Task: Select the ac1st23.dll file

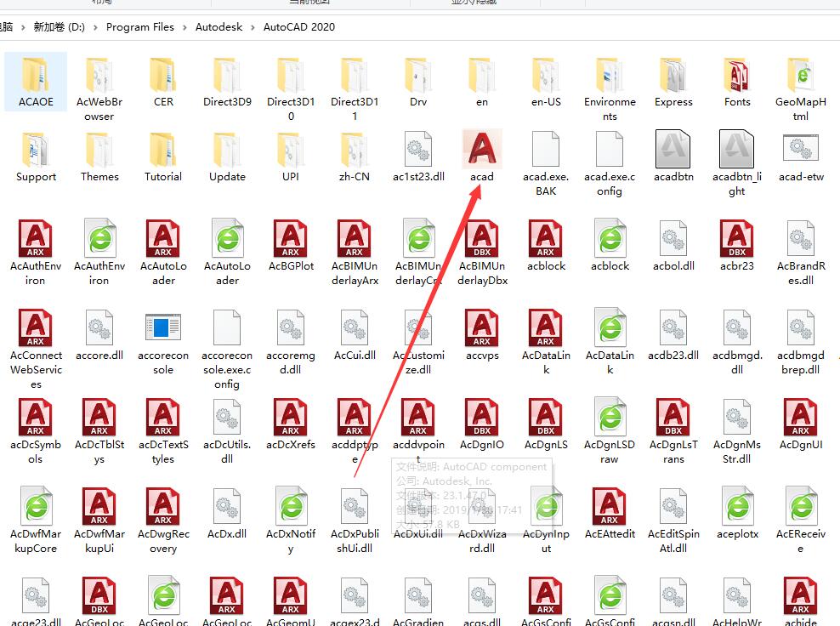Action: click(x=418, y=156)
